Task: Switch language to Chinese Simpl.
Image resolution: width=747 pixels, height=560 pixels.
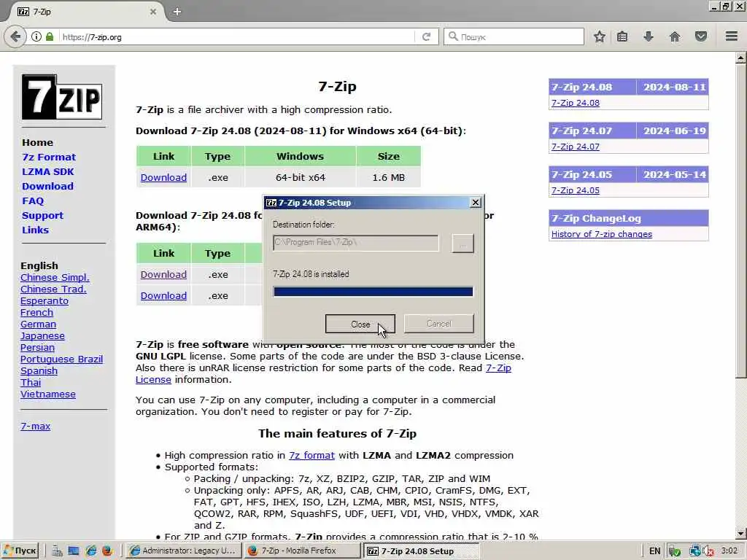Action: [55, 278]
